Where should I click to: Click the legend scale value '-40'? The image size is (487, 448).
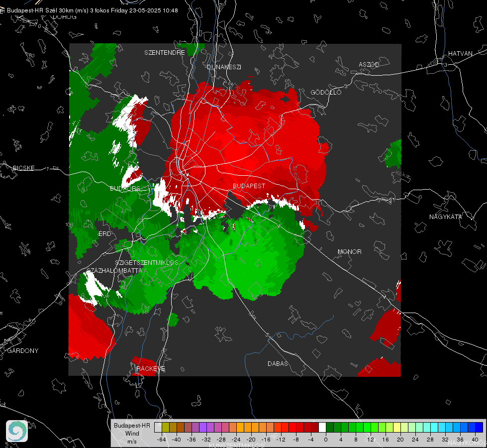point(177,440)
